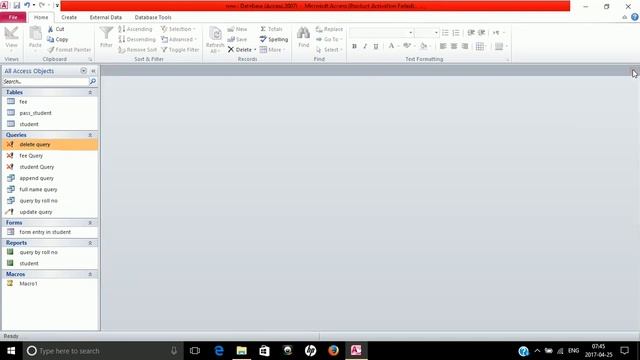
Task: Open the student table
Action: point(50,124)
